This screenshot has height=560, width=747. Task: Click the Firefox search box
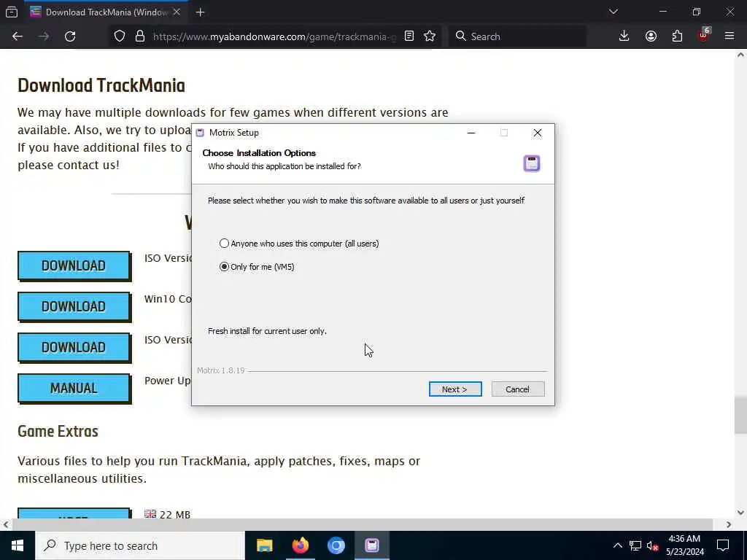click(x=517, y=36)
